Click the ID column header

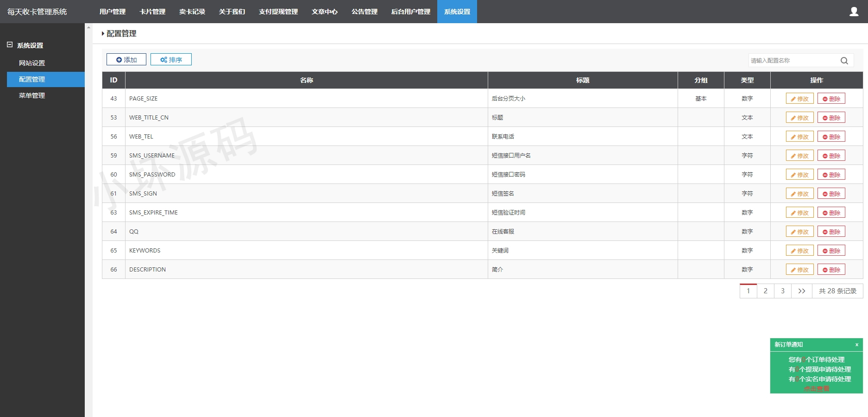point(113,80)
